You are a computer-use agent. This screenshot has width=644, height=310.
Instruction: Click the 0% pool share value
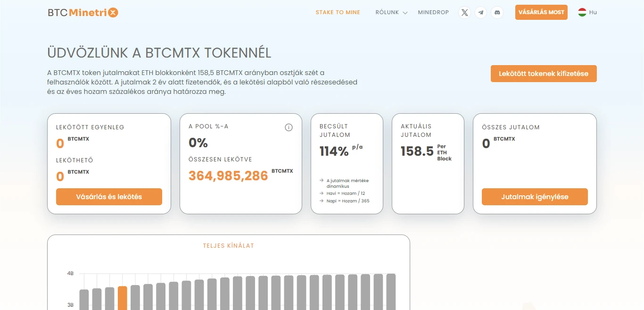coord(198,143)
